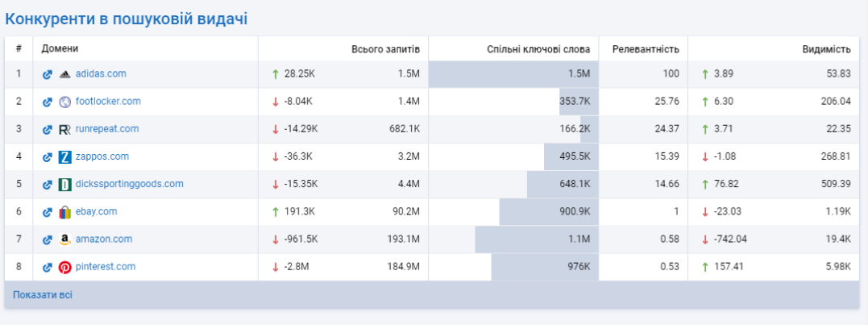Viewport: 868px width, 325px height.
Task: Sort by the 'Релевантність' column header
Action: click(x=646, y=49)
